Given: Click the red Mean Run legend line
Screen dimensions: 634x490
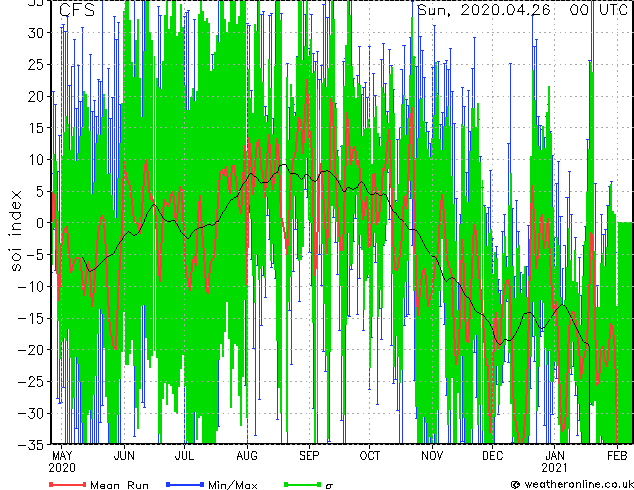Looking at the screenshot, I should pos(68,484).
